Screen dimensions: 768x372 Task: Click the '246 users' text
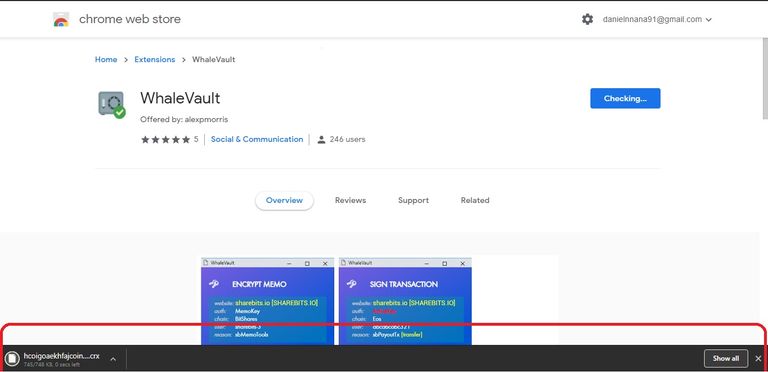pyautogui.click(x=347, y=140)
